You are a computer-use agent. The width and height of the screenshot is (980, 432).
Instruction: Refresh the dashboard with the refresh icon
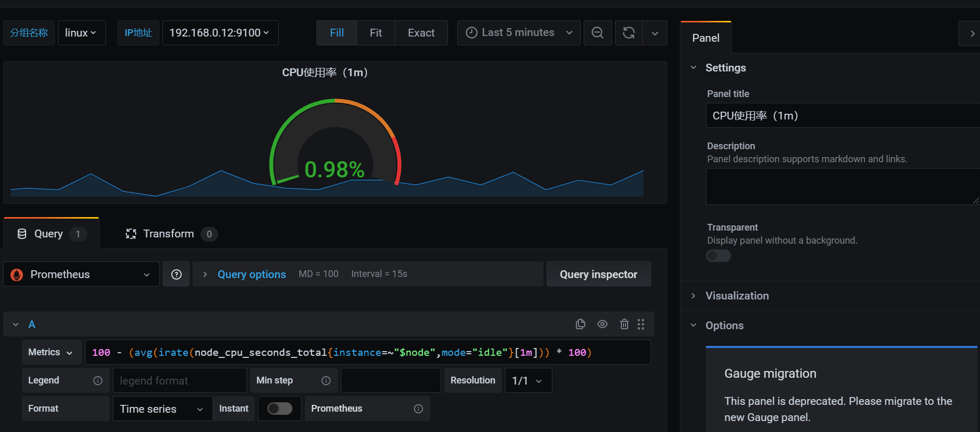(x=629, y=33)
